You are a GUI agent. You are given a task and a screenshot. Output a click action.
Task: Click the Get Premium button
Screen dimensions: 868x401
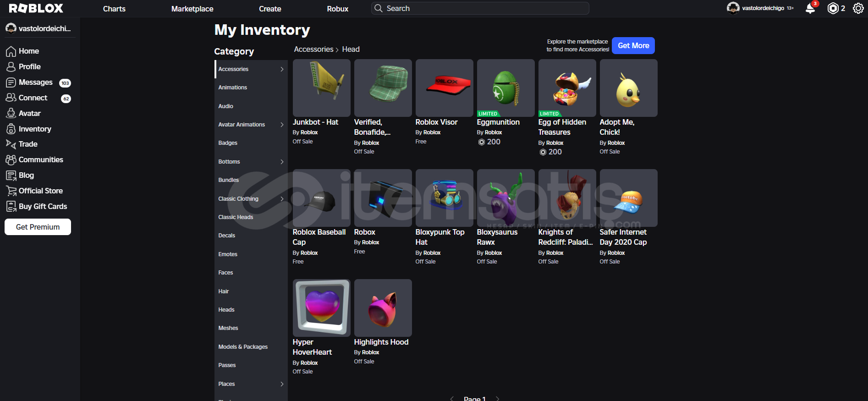[x=38, y=227]
